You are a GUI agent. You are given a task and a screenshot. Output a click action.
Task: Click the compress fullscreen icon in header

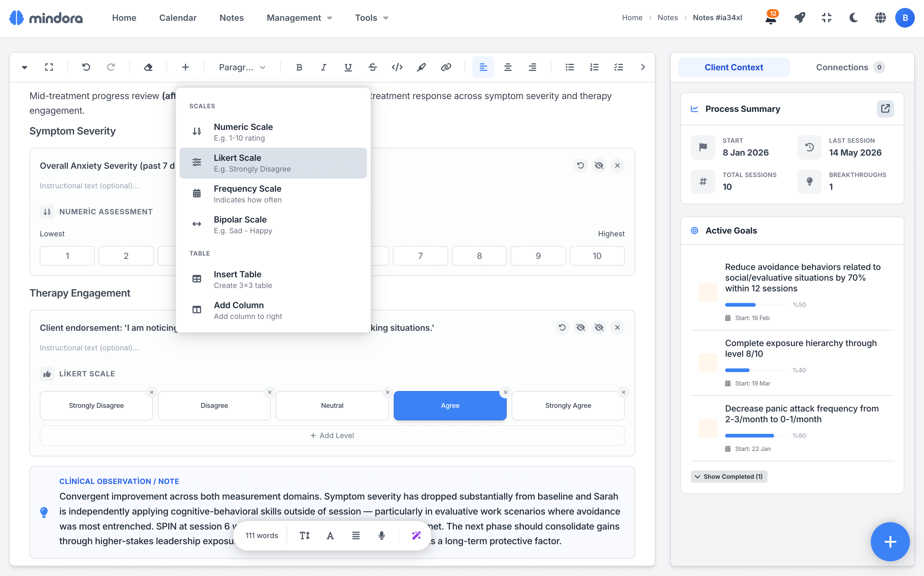pyautogui.click(x=826, y=18)
